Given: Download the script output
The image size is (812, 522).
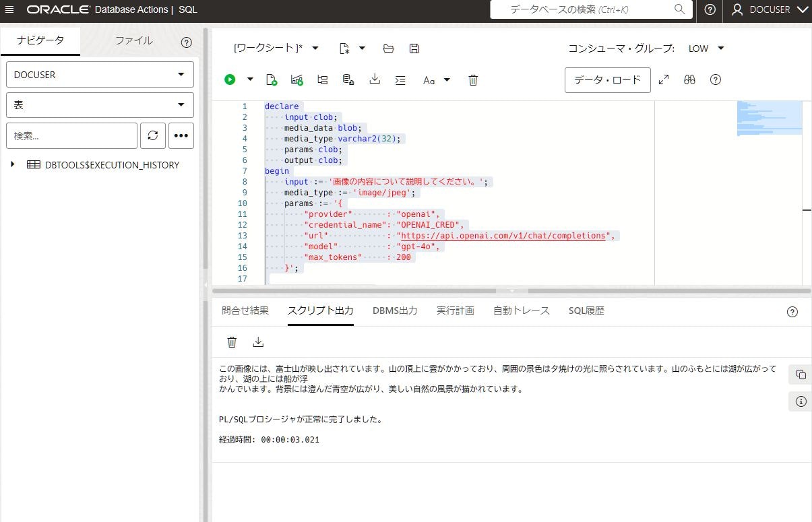Looking at the screenshot, I should 258,342.
